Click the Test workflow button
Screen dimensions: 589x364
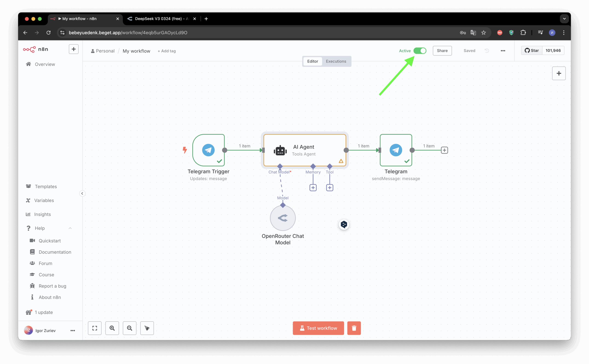tap(318, 328)
